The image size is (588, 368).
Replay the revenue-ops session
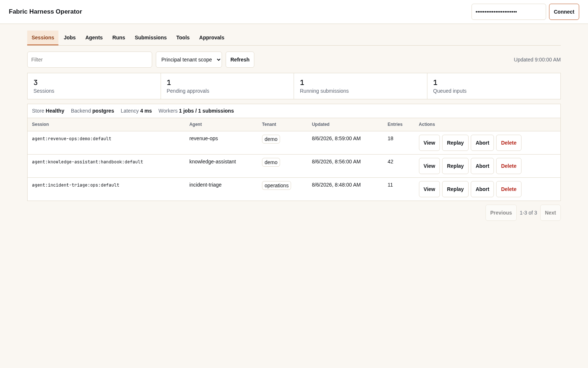pos(455,143)
